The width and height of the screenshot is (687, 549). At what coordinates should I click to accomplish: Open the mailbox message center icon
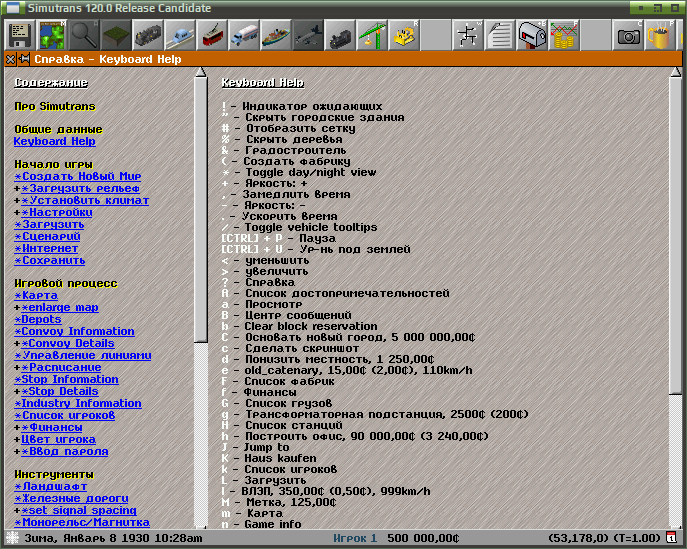531,35
